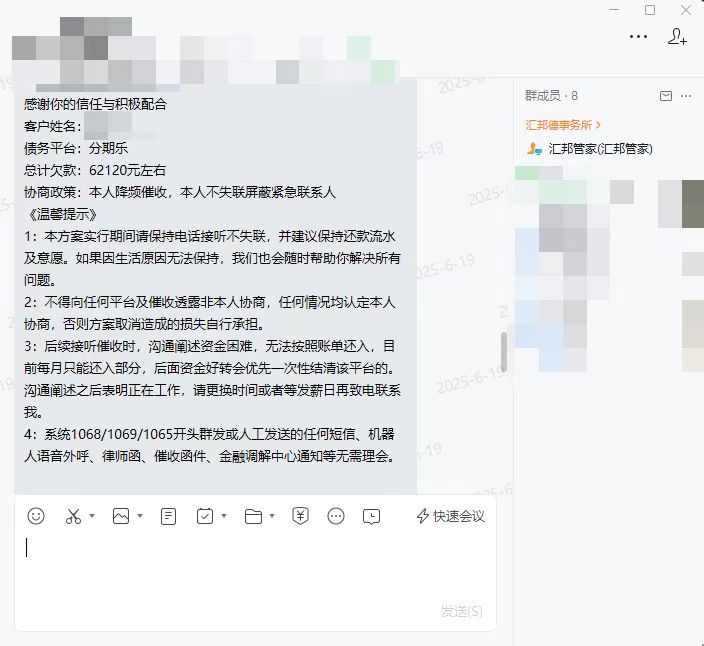
Task: Expand the screenshot options arrow
Action: click(92, 516)
